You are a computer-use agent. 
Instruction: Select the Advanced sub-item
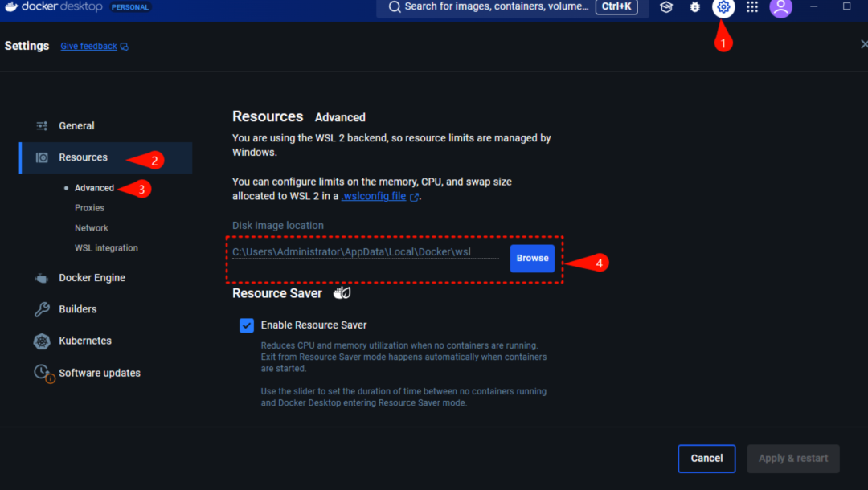tap(94, 188)
